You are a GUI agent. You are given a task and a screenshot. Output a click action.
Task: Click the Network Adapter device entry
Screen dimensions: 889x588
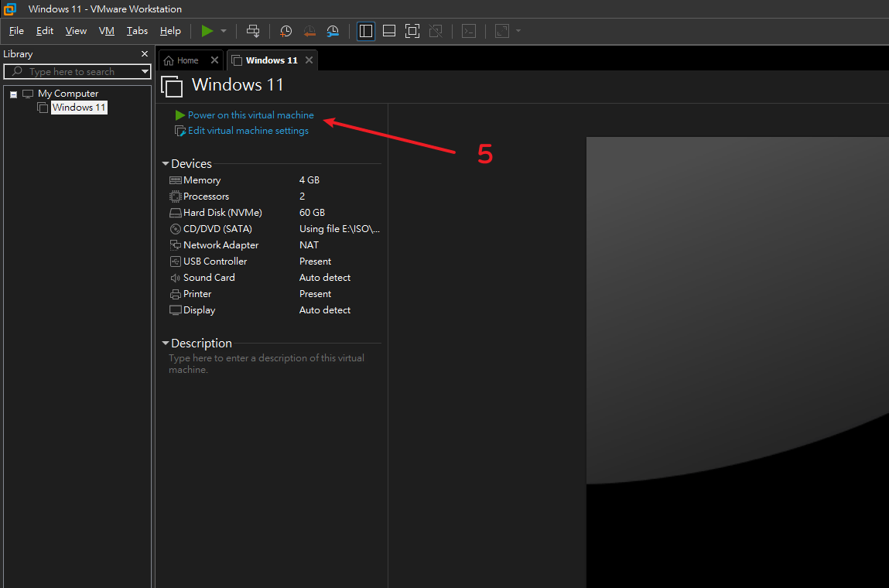pyautogui.click(x=221, y=245)
